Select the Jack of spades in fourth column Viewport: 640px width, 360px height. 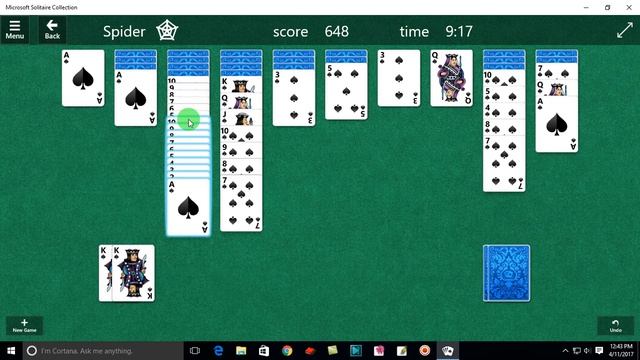click(x=241, y=118)
